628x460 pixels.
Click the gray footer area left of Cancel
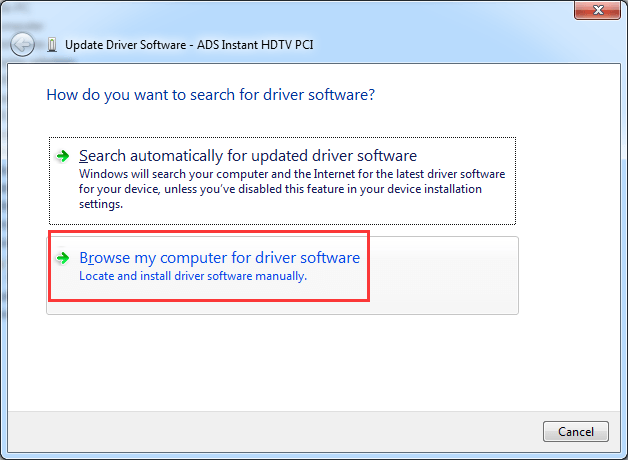pos(300,431)
